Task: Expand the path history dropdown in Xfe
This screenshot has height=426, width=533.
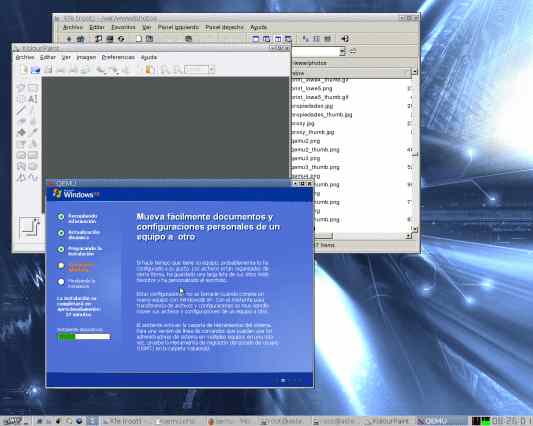Action: coord(342,52)
